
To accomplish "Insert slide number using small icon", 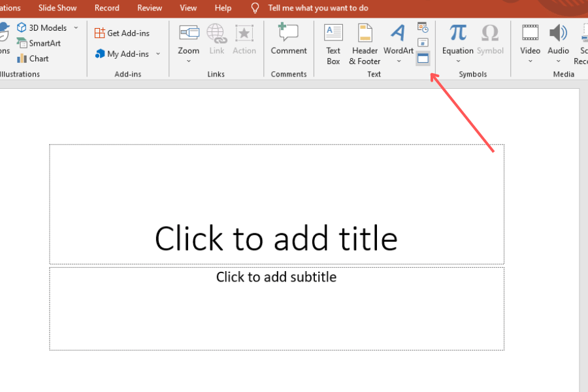I will [423, 42].
